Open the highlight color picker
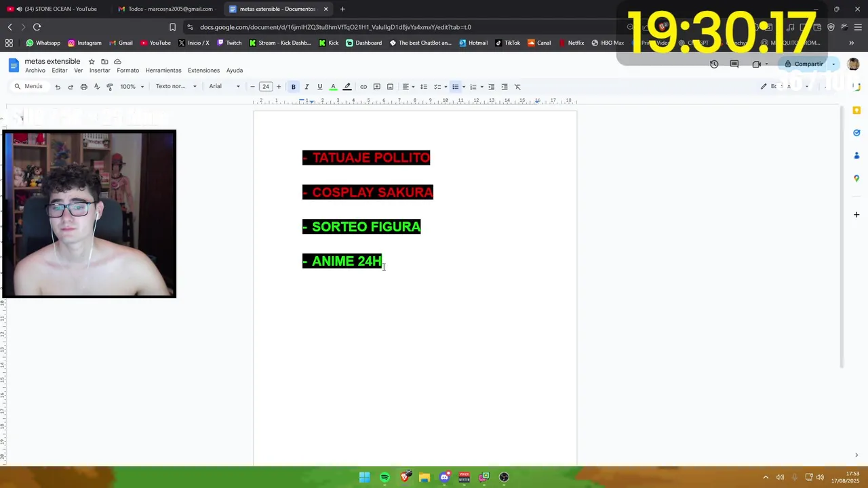The height and width of the screenshot is (488, 868). point(347,87)
